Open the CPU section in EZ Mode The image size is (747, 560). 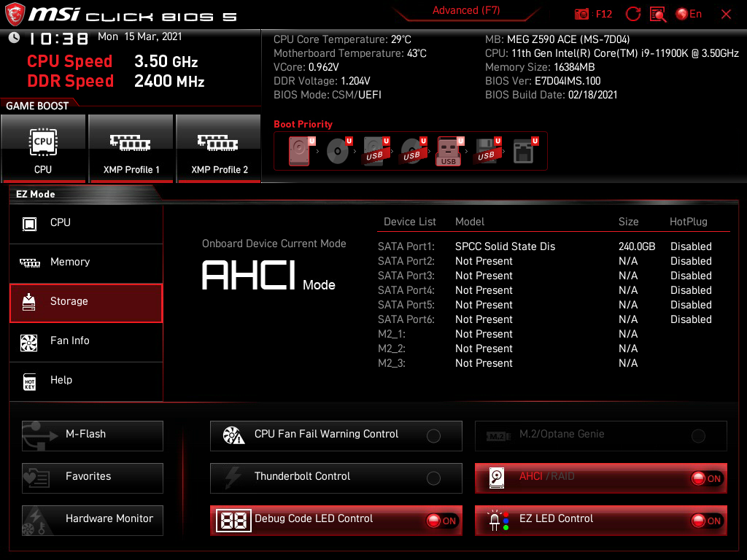86,224
